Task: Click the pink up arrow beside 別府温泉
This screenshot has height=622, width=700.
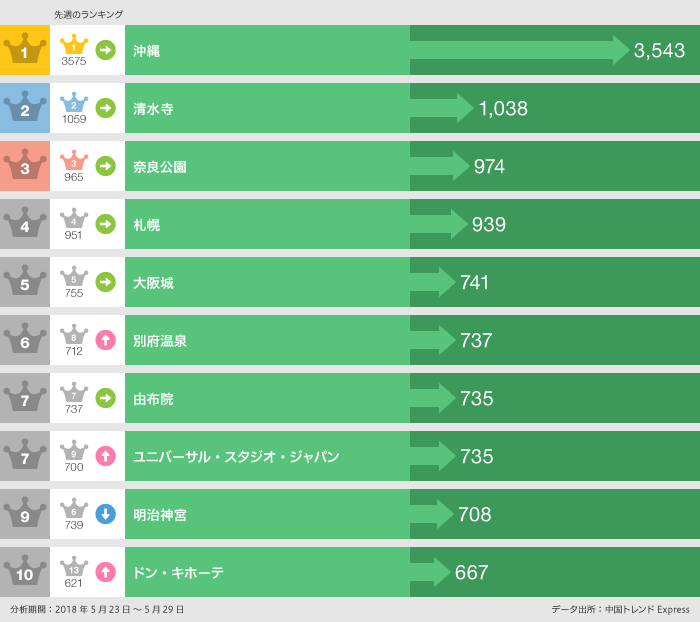Action: coord(105,340)
